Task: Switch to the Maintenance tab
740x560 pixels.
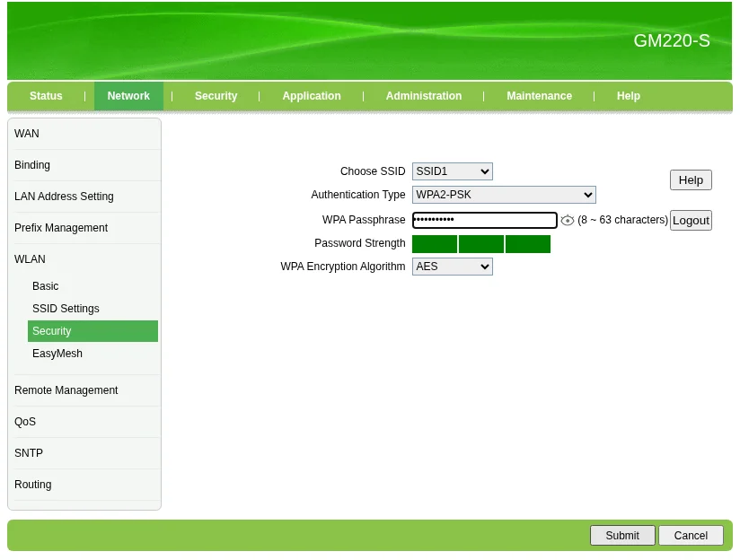Action: [539, 96]
